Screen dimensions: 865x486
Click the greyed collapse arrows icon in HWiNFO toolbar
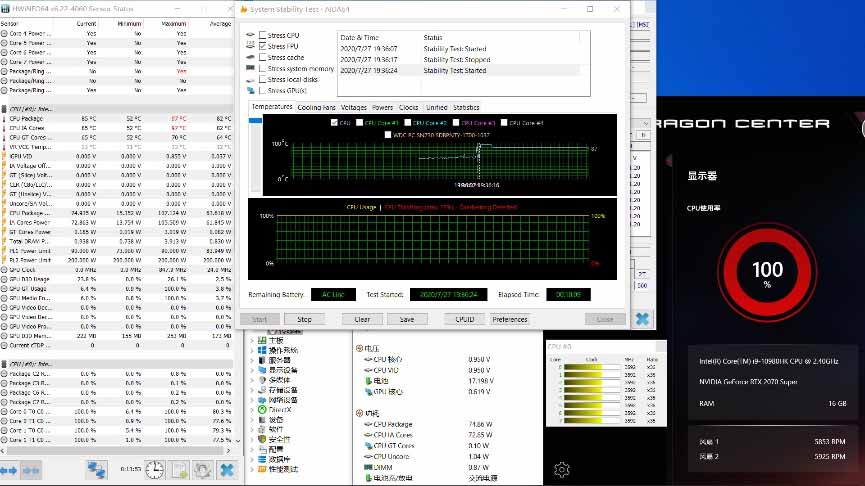click(x=31, y=471)
